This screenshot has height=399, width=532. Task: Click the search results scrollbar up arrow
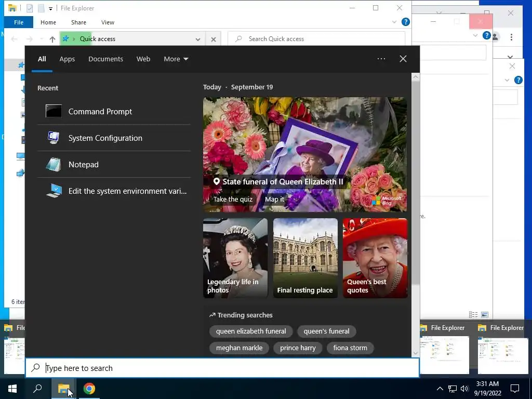pyautogui.click(x=416, y=77)
